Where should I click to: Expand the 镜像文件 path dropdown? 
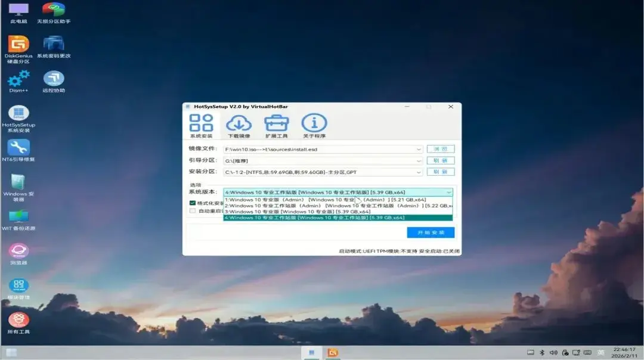click(x=419, y=150)
